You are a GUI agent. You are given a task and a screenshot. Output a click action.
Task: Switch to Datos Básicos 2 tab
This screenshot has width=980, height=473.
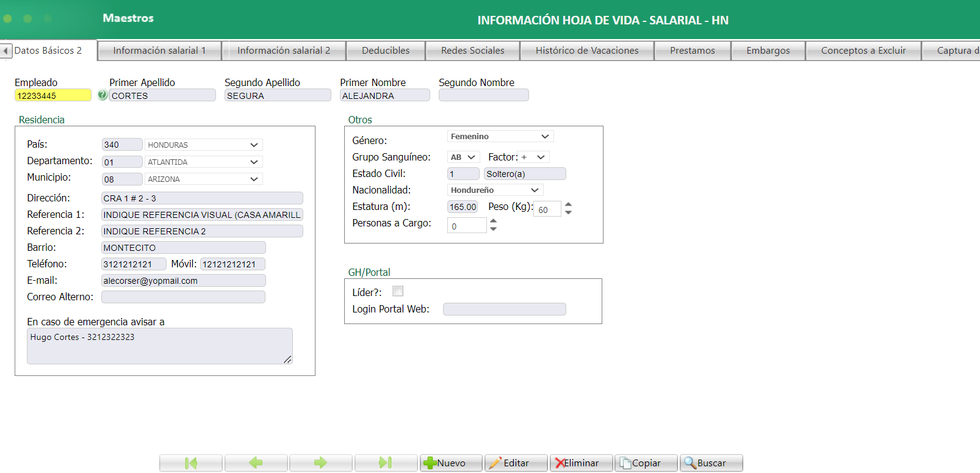(x=48, y=51)
